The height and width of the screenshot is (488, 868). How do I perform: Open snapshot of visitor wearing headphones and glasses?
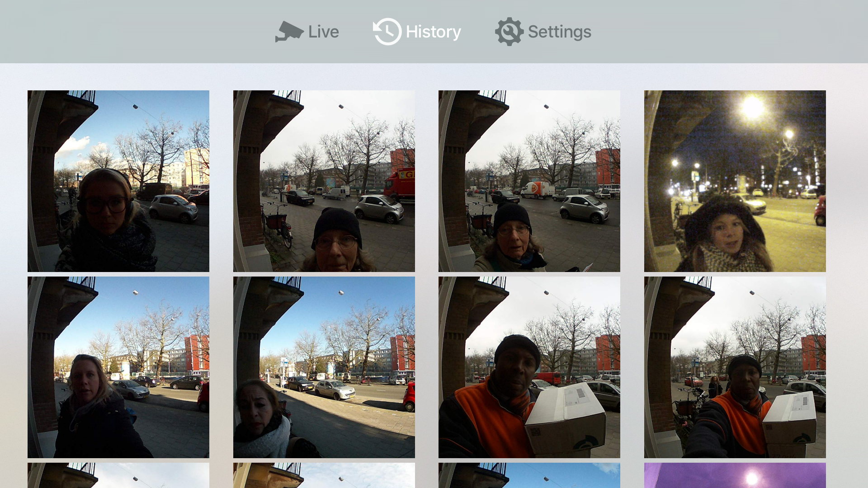[x=118, y=181]
